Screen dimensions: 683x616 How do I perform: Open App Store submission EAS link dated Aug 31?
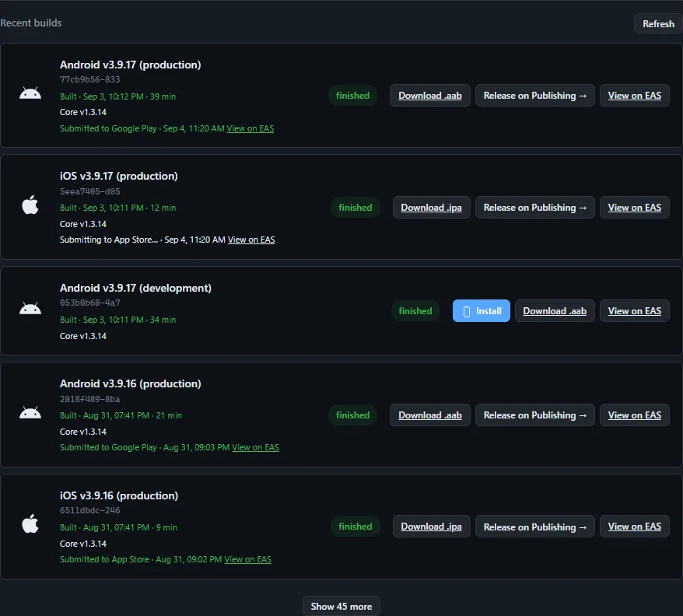(x=248, y=559)
